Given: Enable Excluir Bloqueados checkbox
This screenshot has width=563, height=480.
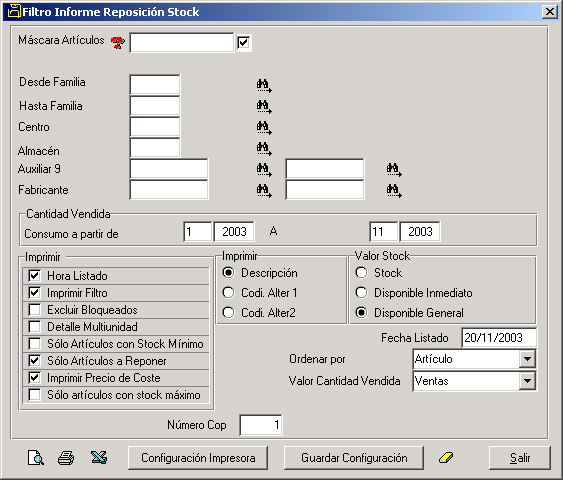Looking at the screenshot, I should tap(34, 309).
